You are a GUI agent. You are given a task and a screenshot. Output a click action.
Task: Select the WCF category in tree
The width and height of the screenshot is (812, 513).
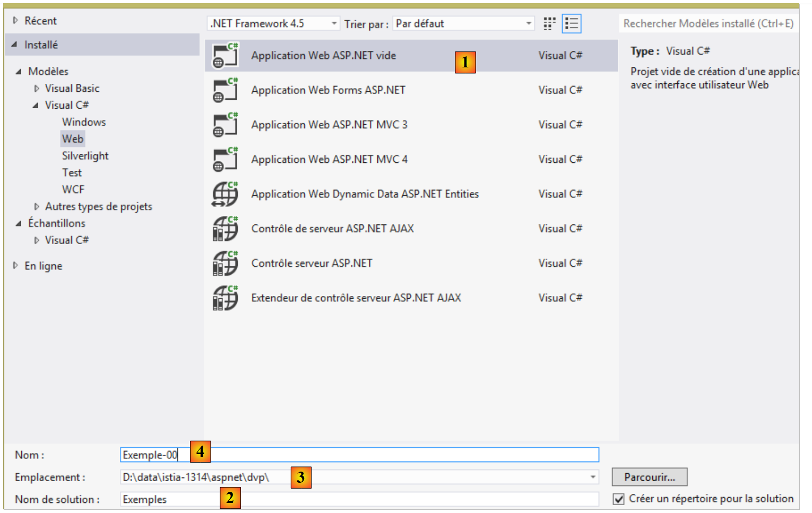[73, 189]
